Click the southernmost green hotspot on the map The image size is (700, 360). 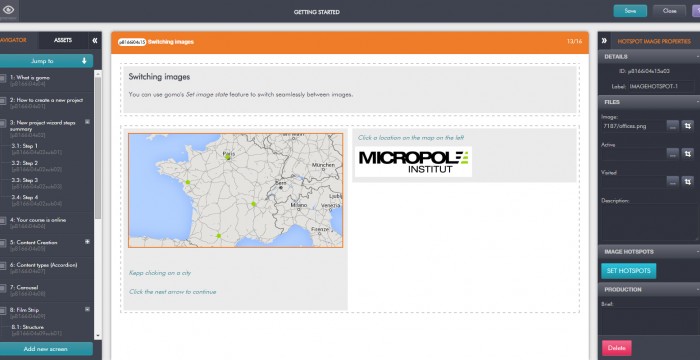pyautogui.click(x=219, y=236)
